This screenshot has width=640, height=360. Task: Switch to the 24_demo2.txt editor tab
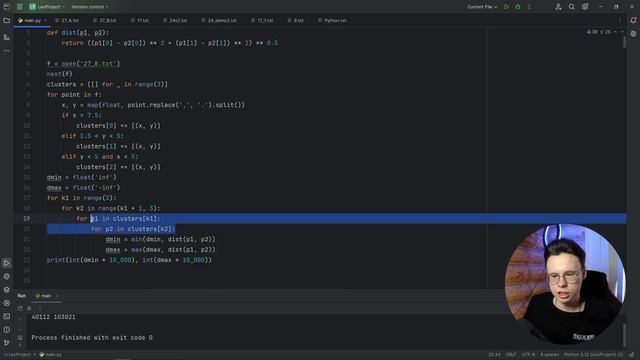(x=219, y=20)
